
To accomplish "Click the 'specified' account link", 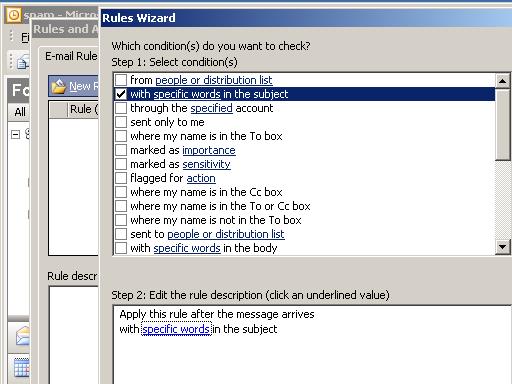I will coord(212,108).
